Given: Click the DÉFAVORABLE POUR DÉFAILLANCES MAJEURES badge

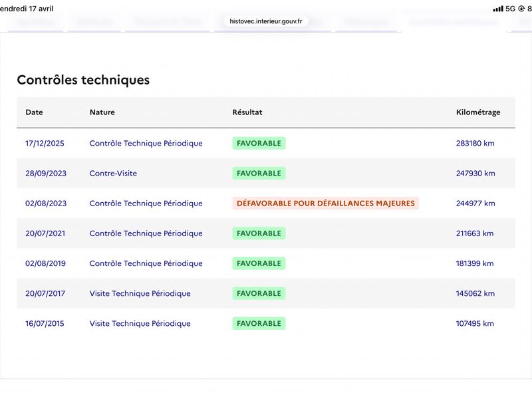Looking at the screenshot, I should tap(326, 203).
